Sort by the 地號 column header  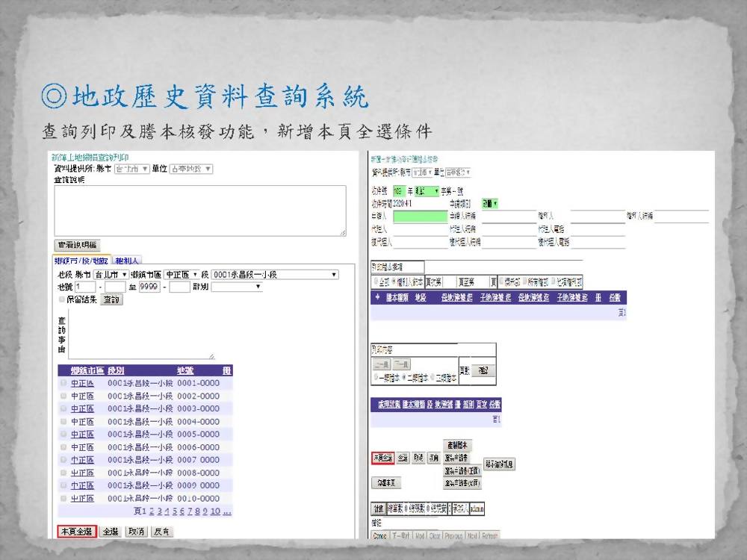[186, 370]
